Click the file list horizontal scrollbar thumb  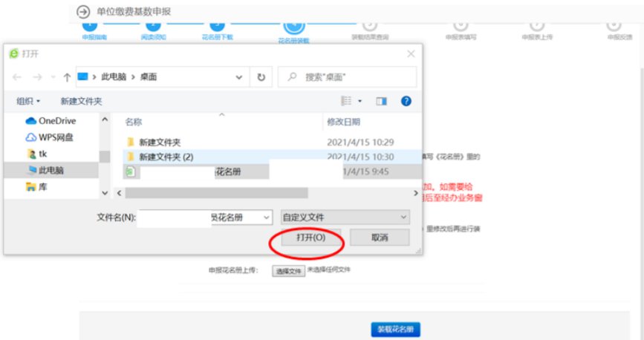pos(216,192)
